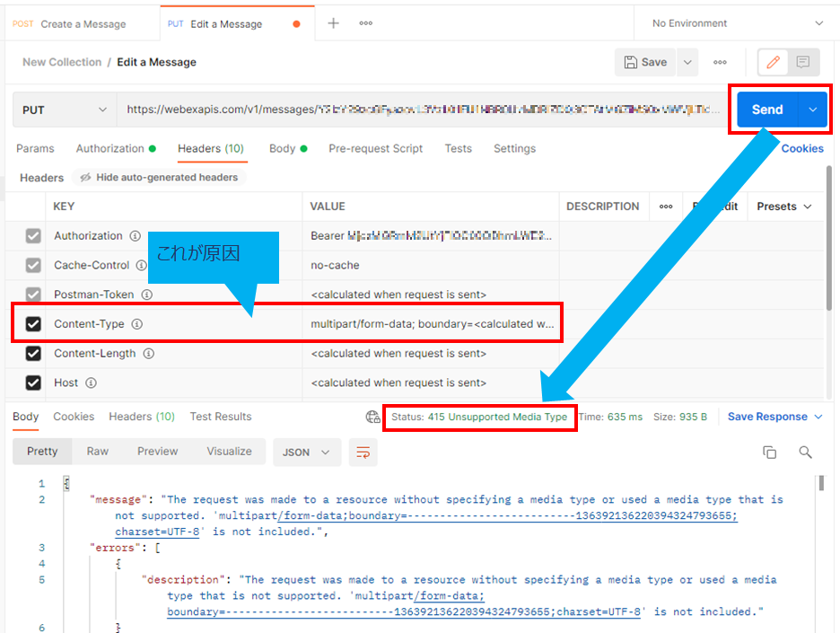Click the Save button with disk icon

[x=643, y=62]
